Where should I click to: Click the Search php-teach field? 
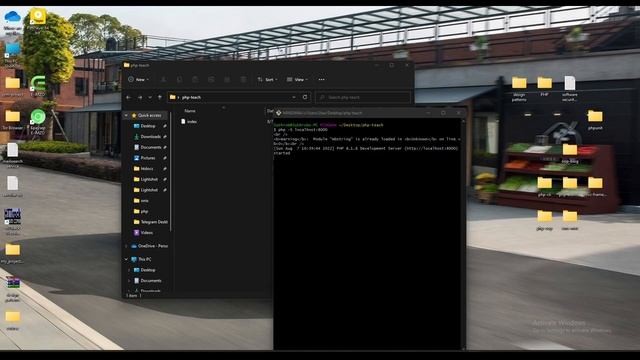pyautogui.click(x=362, y=97)
